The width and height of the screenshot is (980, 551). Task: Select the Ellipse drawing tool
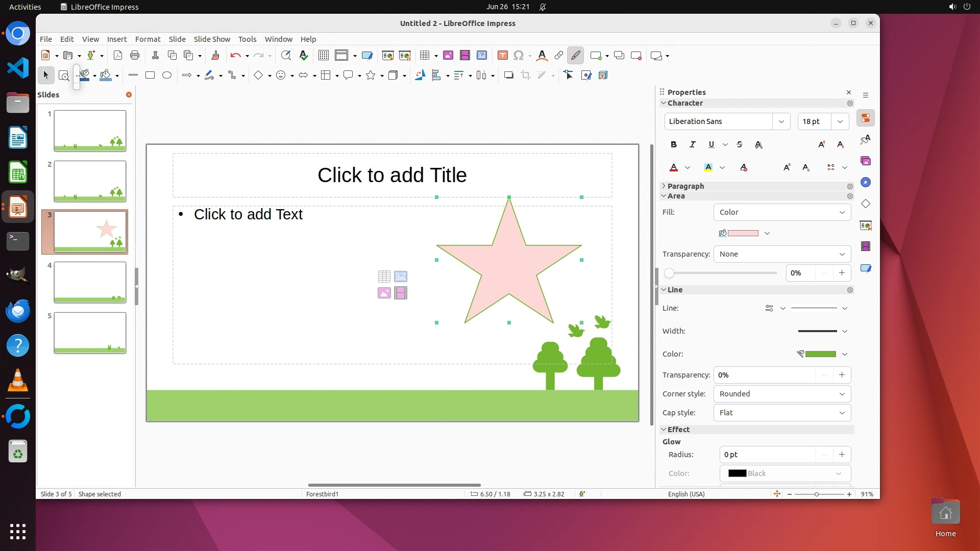pos(167,76)
